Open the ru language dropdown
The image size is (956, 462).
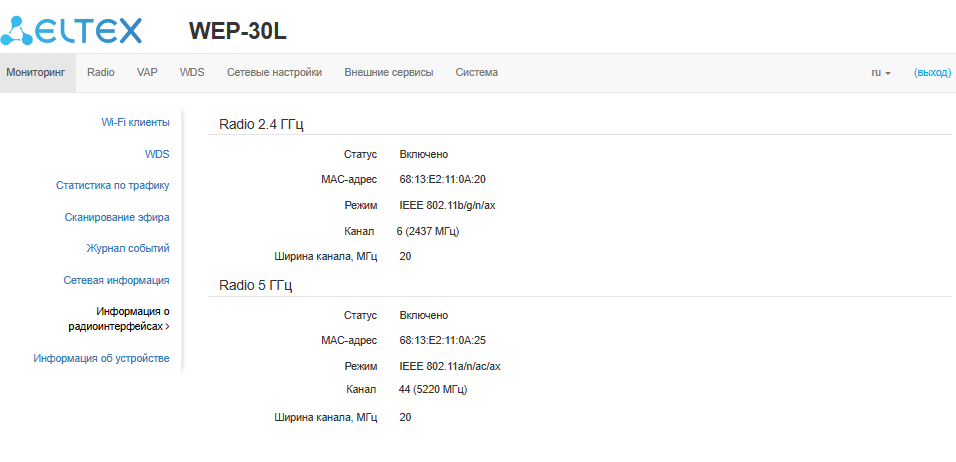click(880, 73)
